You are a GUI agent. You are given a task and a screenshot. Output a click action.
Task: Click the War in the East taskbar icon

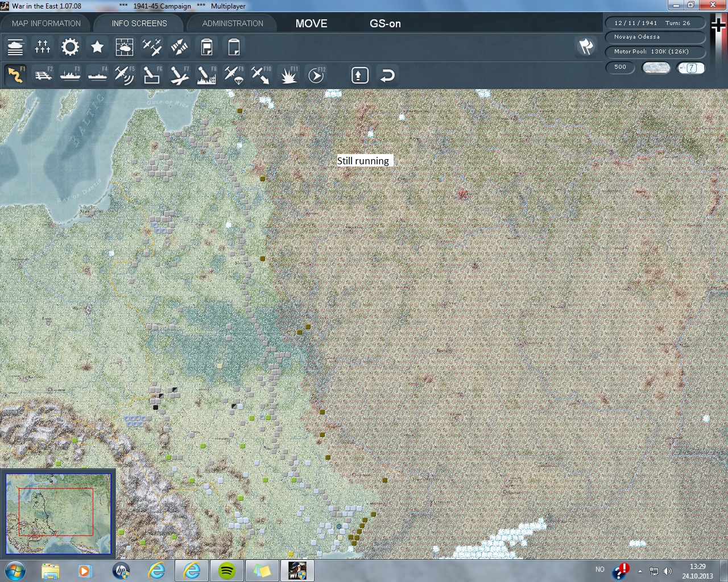pyautogui.click(x=297, y=571)
